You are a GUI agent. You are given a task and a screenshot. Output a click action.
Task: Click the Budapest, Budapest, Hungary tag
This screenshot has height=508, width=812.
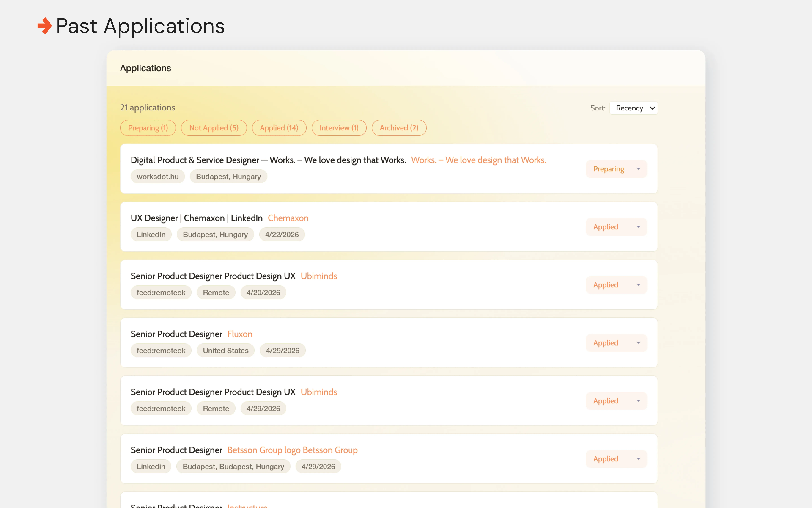[x=233, y=467]
